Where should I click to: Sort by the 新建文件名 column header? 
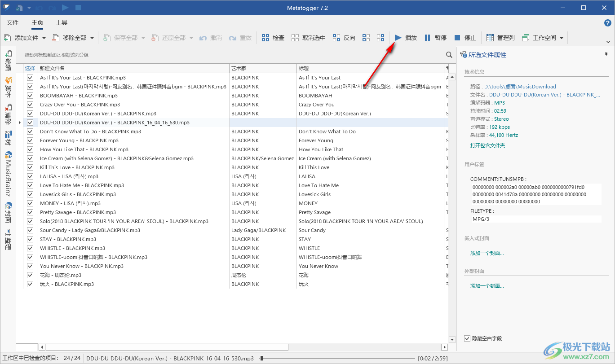[133, 68]
